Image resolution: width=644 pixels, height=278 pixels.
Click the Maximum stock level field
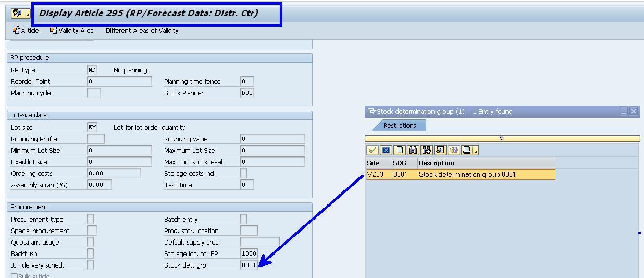pyautogui.click(x=273, y=162)
